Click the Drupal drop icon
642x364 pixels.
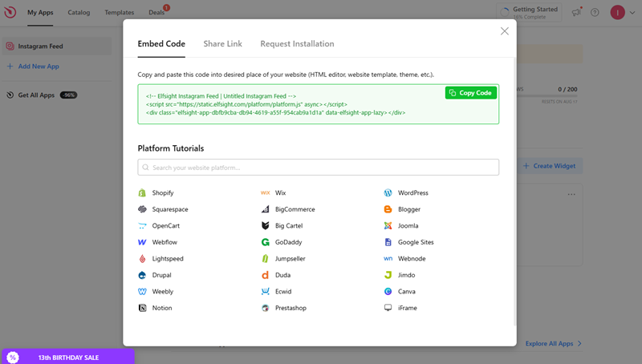tap(142, 275)
